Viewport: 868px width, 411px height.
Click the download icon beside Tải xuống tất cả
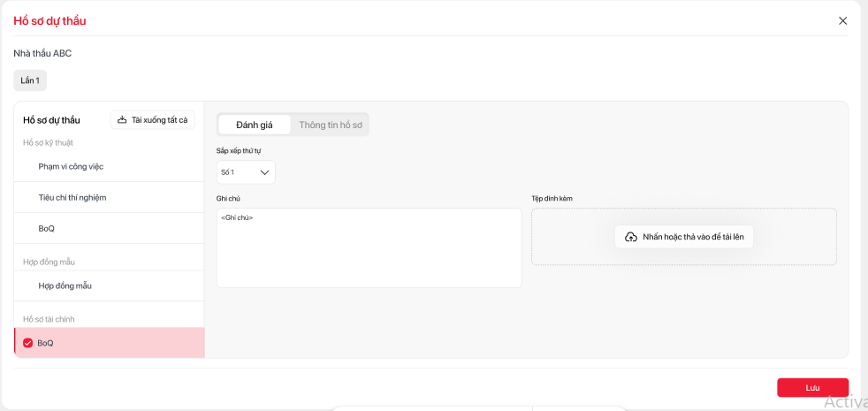pyautogui.click(x=122, y=120)
